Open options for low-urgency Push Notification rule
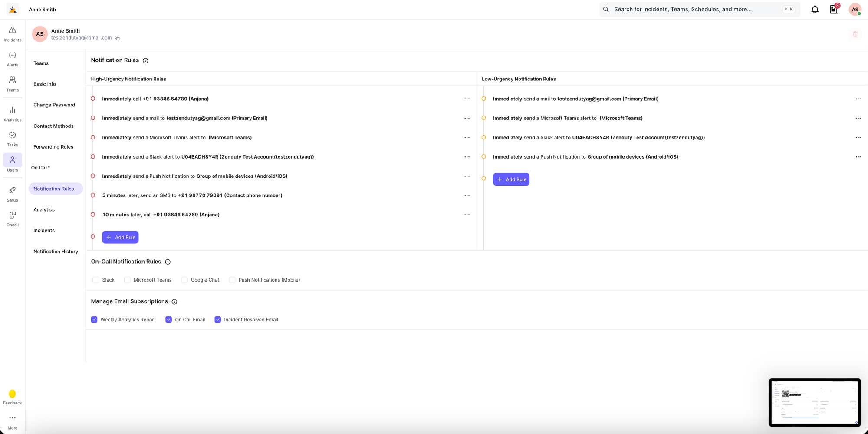 pos(858,157)
